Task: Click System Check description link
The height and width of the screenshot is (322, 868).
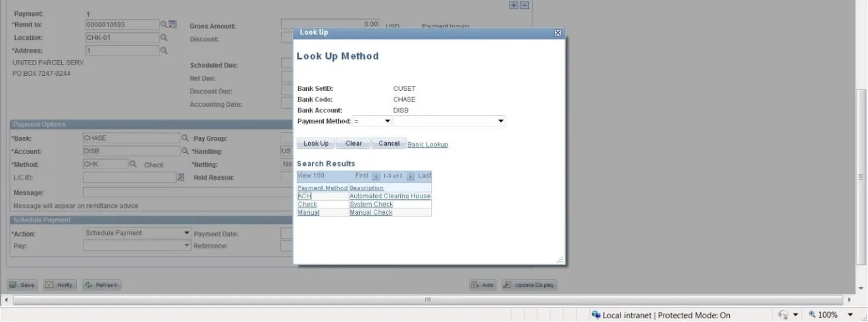Action: [371, 205]
